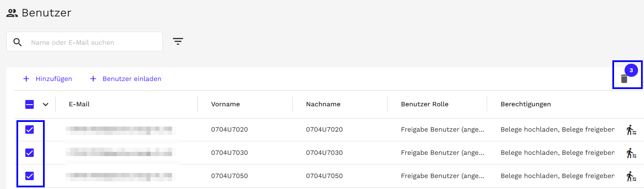Toggle the select-all header checkbox
This screenshot has width=644, height=189.
(30, 104)
